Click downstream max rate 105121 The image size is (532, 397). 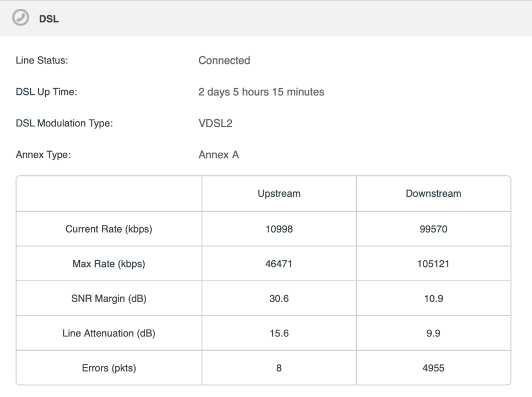pos(433,264)
